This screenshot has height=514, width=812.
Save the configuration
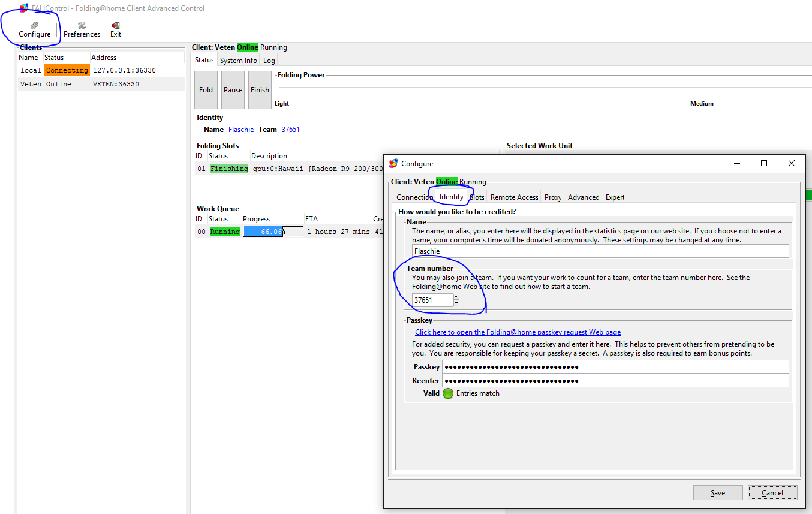718,493
